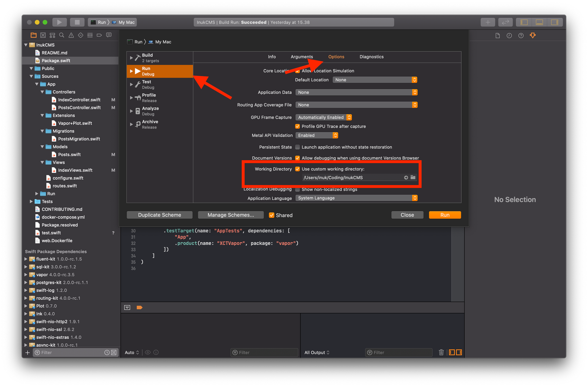The height and width of the screenshot is (387, 588).
Task: Open the Find navigator magnifier icon
Action: pyautogui.click(x=62, y=35)
